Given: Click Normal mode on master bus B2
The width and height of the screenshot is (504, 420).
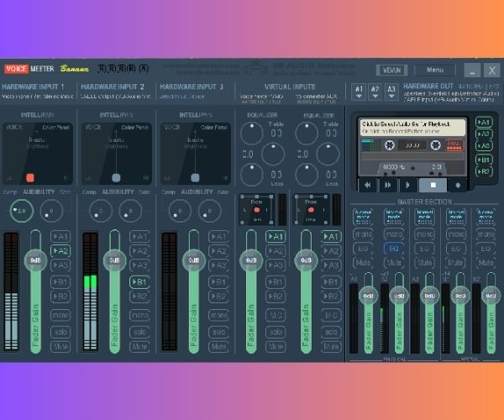Looking at the screenshot, I should (x=486, y=217).
